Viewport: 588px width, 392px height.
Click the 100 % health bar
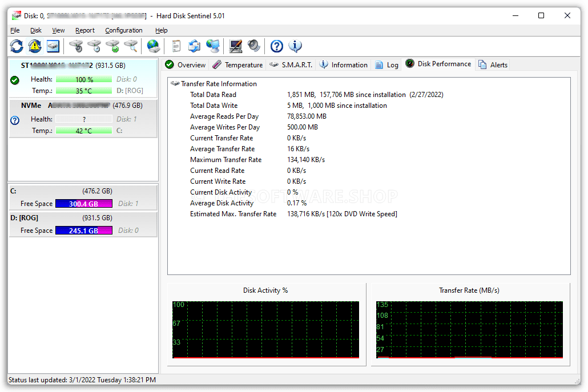point(84,79)
